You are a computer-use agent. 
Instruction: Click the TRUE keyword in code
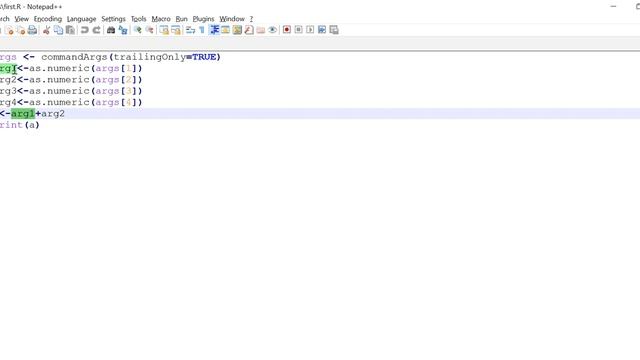204,57
